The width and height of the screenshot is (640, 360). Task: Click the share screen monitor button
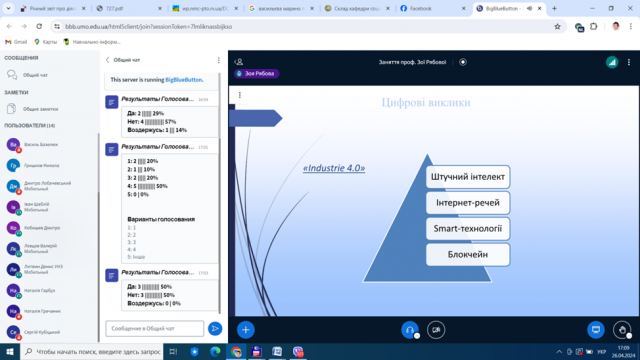pyautogui.click(x=596, y=330)
